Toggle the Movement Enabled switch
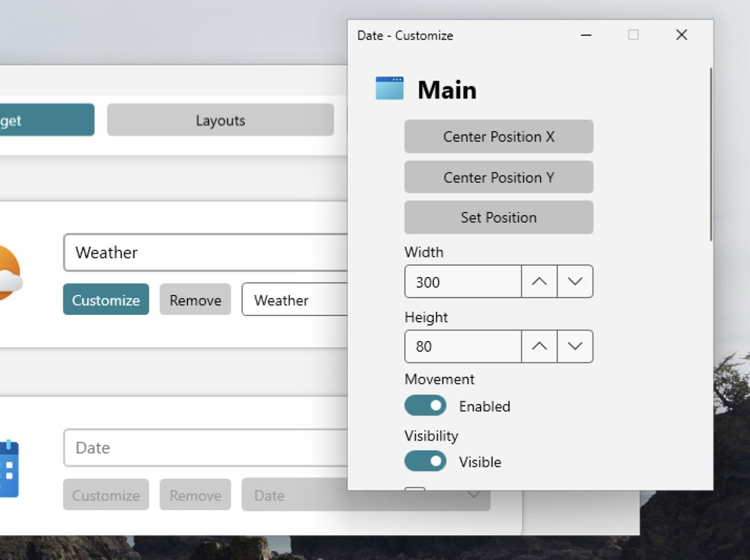 (x=426, y=406)
